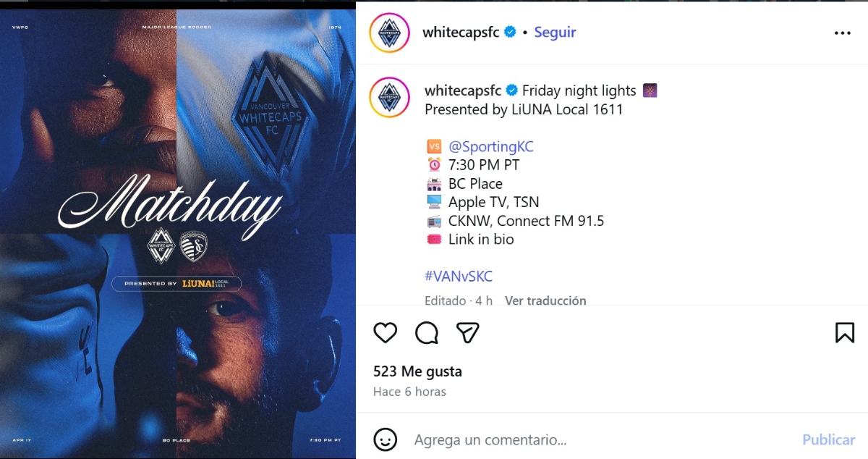Click the whitecapsfc username in the caption
The height and width of the screenshot is (459, 868).
(463, 90)
